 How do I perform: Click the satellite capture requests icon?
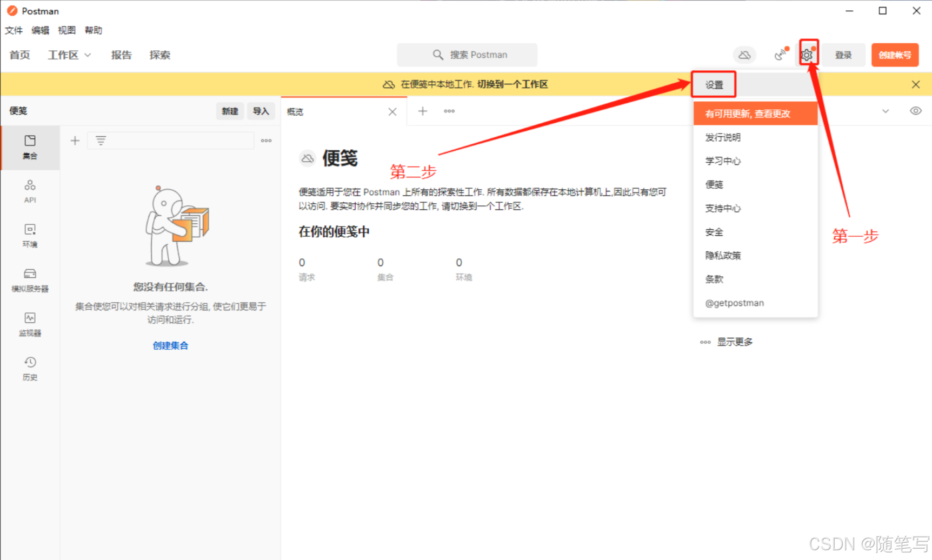click(780, 55)
